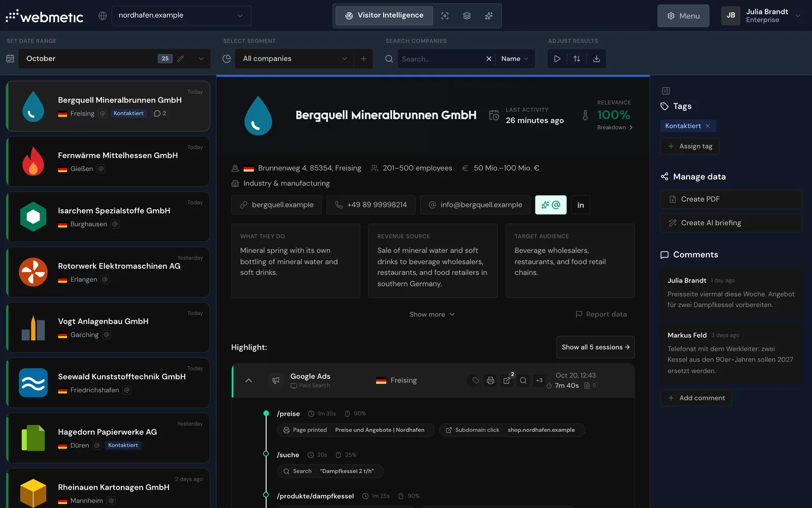Click the download results icon
The height and width of the screenshot is (508, 812).
pyautogui.click(x=596, y=59)
